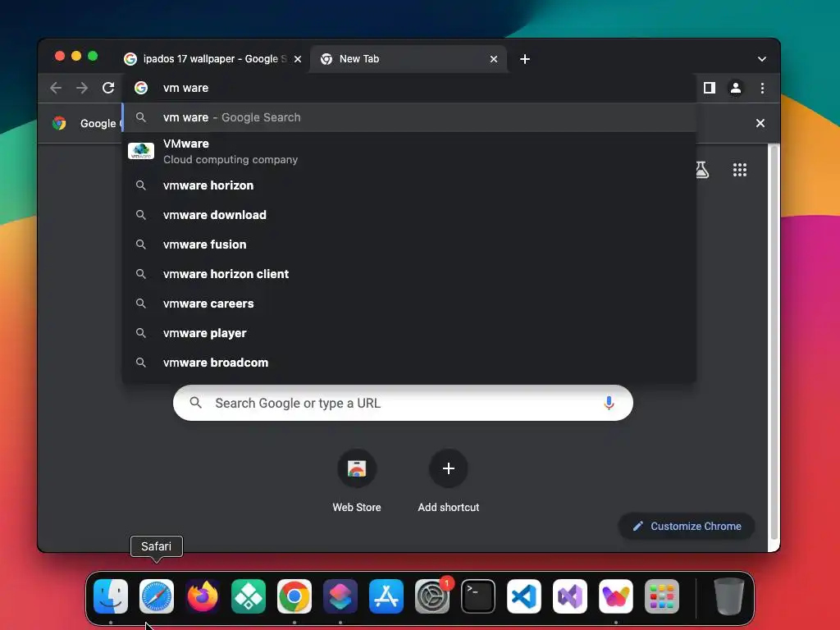Image resolution: width=840 pixels, height=630 pixels.
Task: Dismiss the Google bar with X
Action: click(760, 123)
